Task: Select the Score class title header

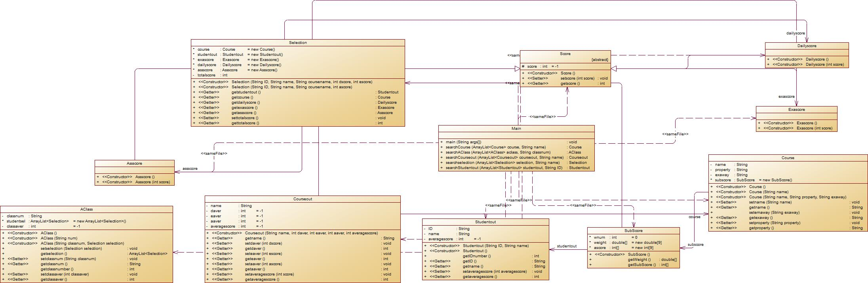Action: coord(565,54)
